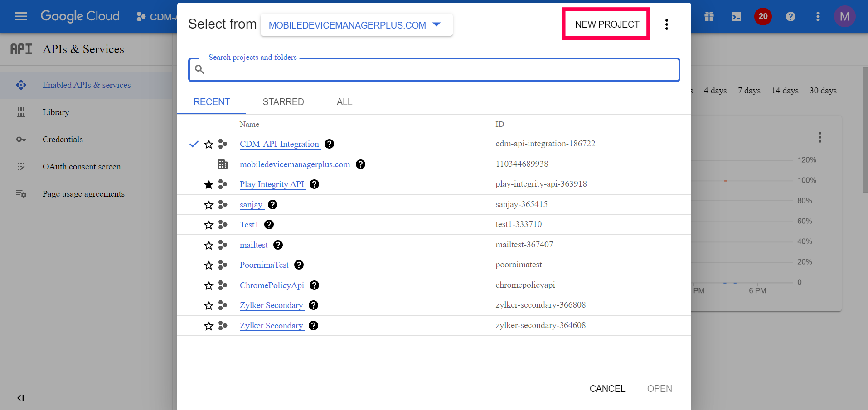The image size is (868, 410).
Task: Switch to the ALL tab
Action: coord(344,102)
